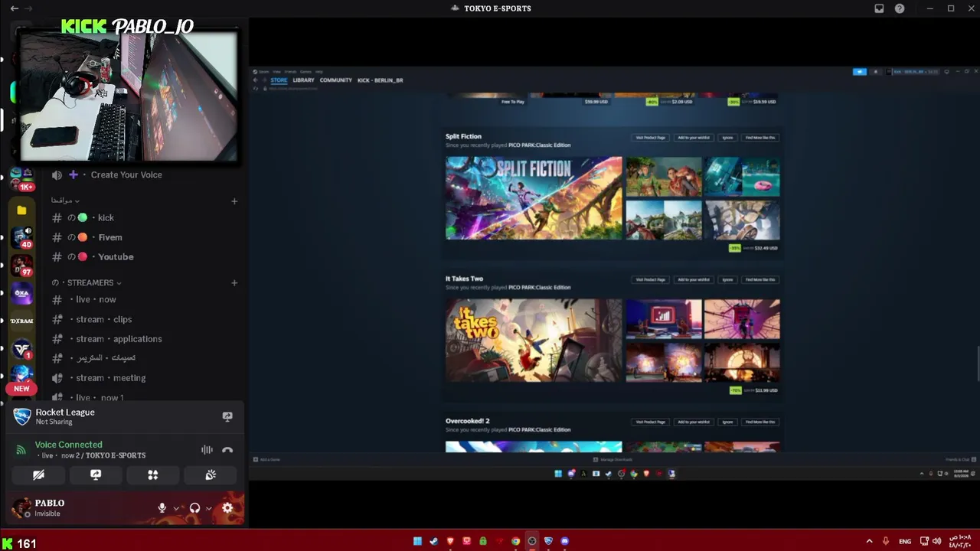This screenshot has height=551, width=980.
Task: Open the kick text channel
Action: point(106,218)
